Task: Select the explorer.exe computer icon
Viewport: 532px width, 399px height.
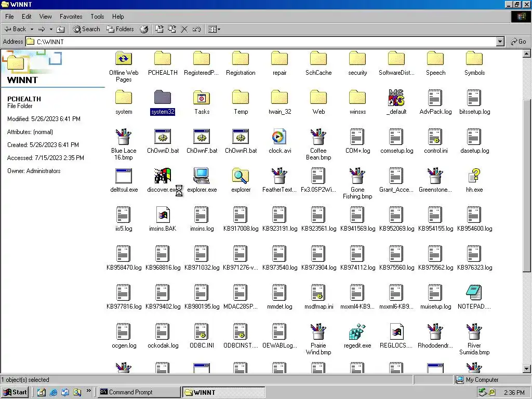Action: coord(202,176)
